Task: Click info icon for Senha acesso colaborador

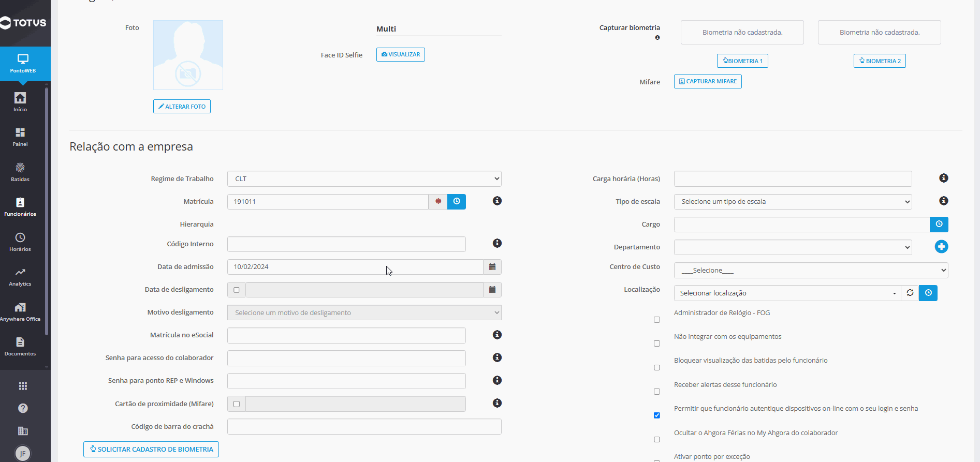Action: [x=497, y=357]
